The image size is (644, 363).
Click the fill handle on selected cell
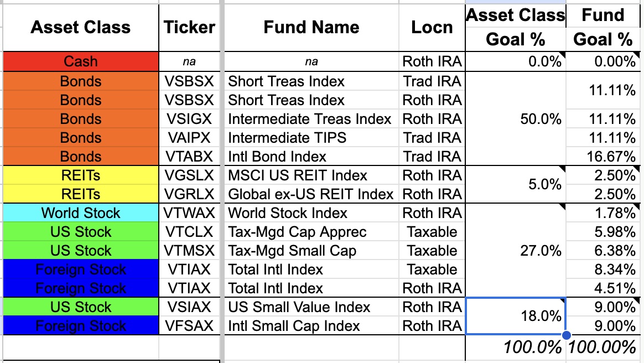566,335
